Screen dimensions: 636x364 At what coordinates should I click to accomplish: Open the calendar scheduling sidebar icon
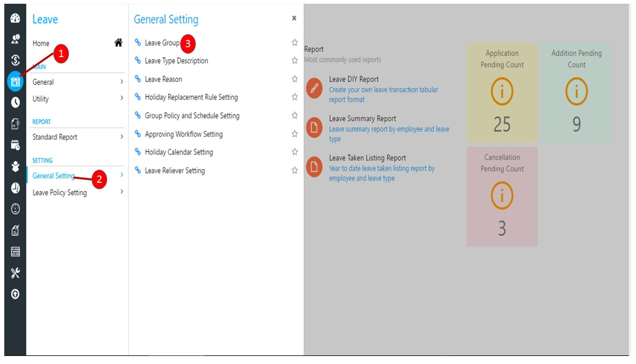[x=15, y=145]
